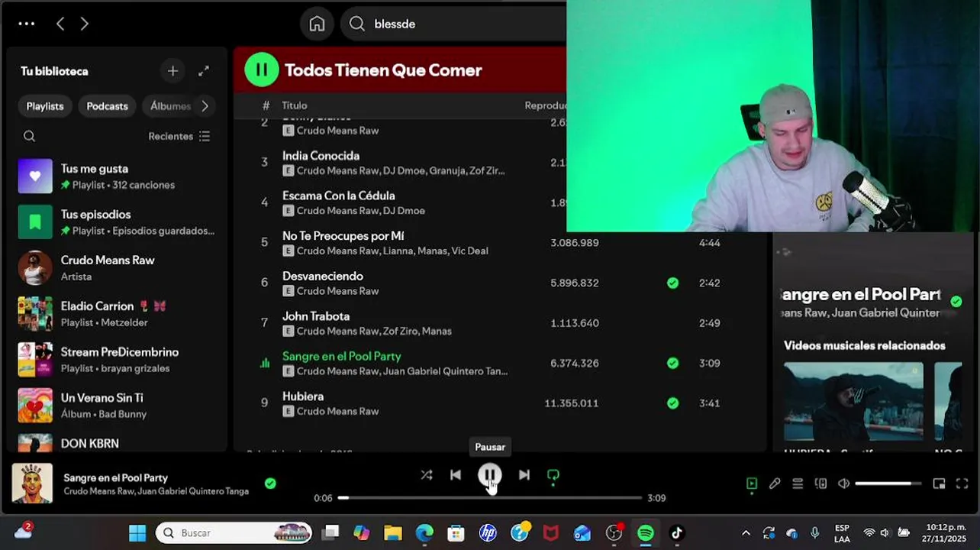The width and height of the screenshot is (980, 550).
Task: Skip to the previous track
Action: [x=456, y=475]
